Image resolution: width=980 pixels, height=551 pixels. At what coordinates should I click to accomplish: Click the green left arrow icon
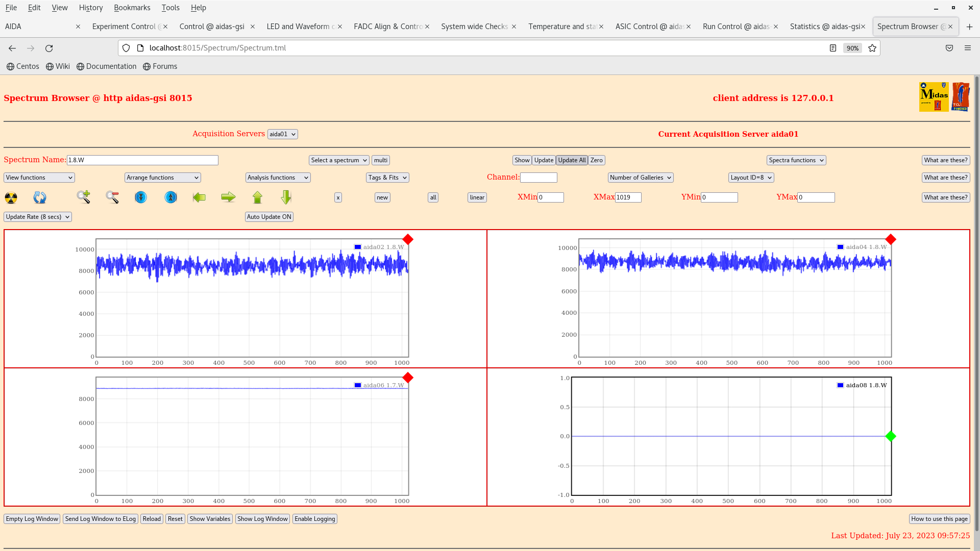point(199,197)
